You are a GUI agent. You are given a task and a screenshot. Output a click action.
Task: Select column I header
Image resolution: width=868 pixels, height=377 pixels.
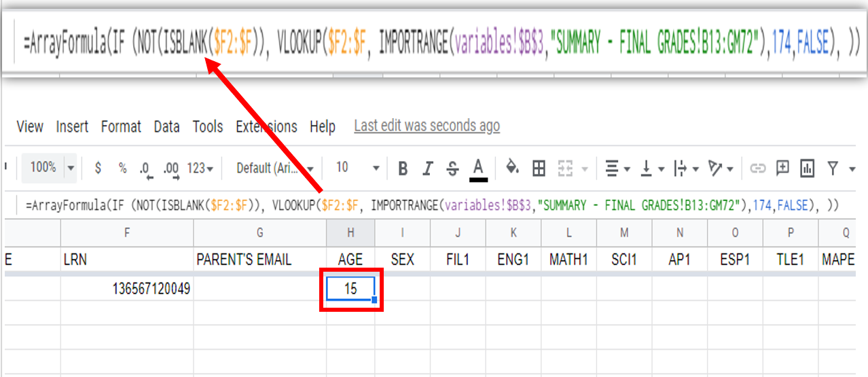[402, 233]
